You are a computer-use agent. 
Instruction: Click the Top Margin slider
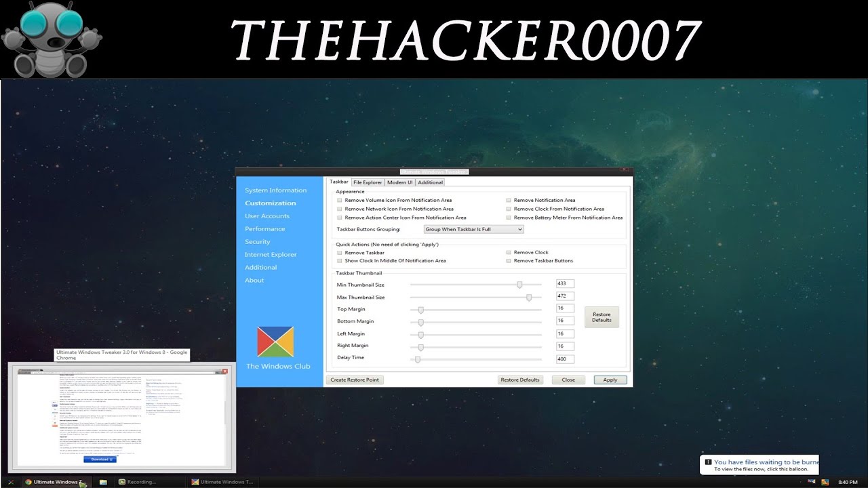click(476, 309)
